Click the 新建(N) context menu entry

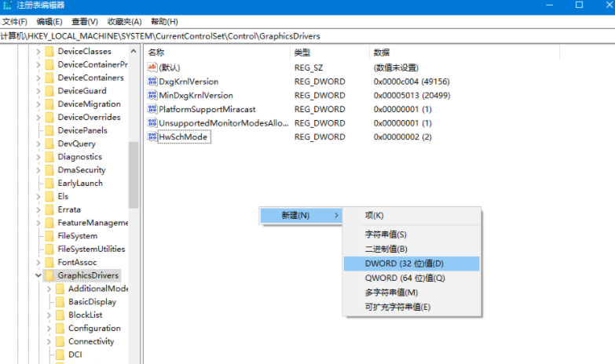(302, 216)
